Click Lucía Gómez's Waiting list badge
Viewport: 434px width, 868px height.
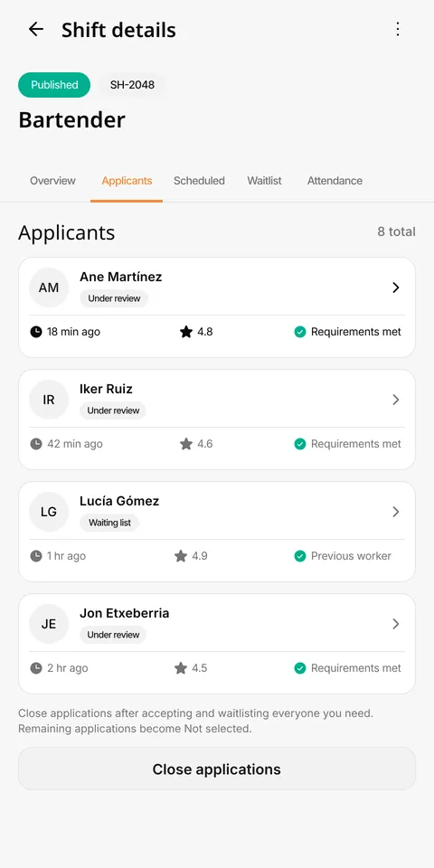(x=109, y=523)
